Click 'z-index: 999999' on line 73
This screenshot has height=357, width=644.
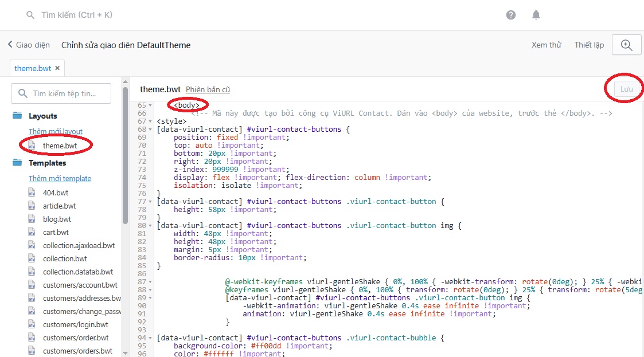(x=206, y=170)
